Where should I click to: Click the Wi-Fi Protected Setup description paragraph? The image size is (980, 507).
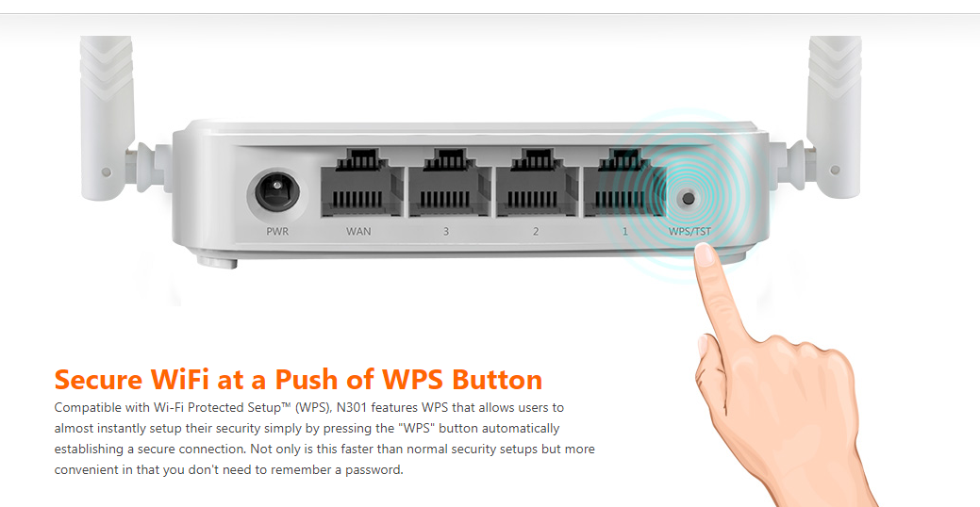click(324, 438)
